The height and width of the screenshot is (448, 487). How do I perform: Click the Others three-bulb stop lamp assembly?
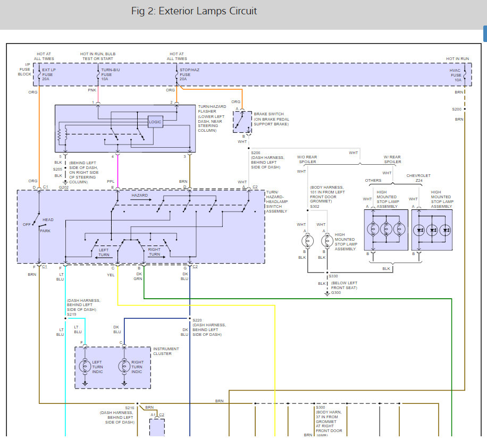pyautogui.click(x=386, y=230)
